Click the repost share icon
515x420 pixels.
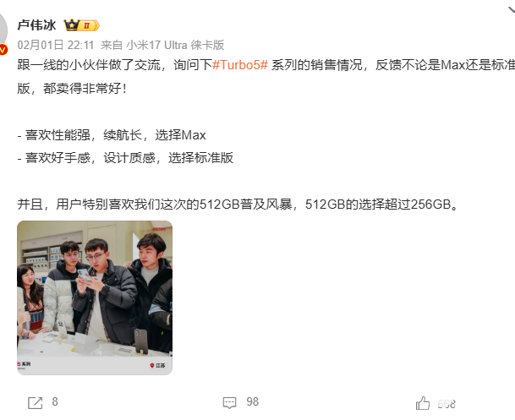point(36,402)
